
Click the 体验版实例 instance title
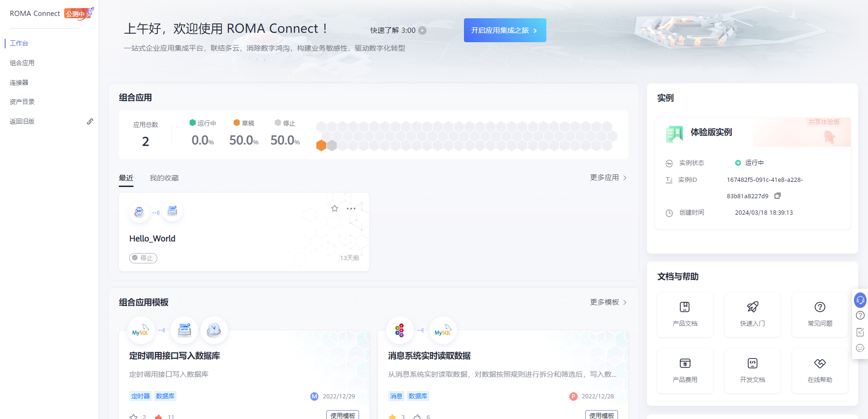point(711,132)
